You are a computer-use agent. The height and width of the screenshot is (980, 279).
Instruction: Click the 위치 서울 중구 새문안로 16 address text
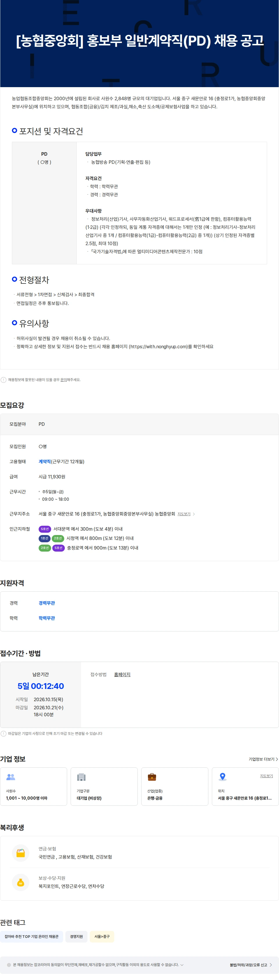pos(245,798)
